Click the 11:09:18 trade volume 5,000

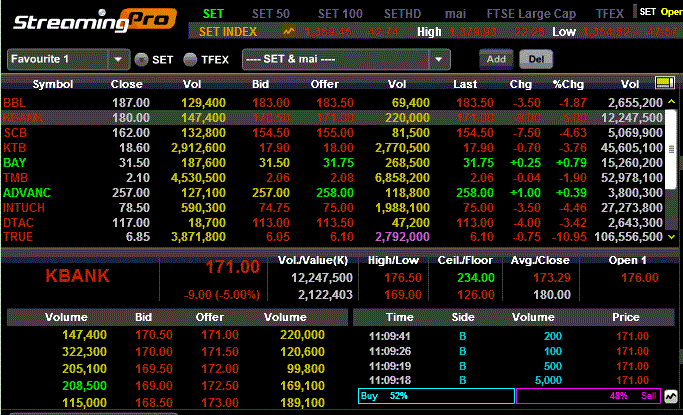[548, 381]
